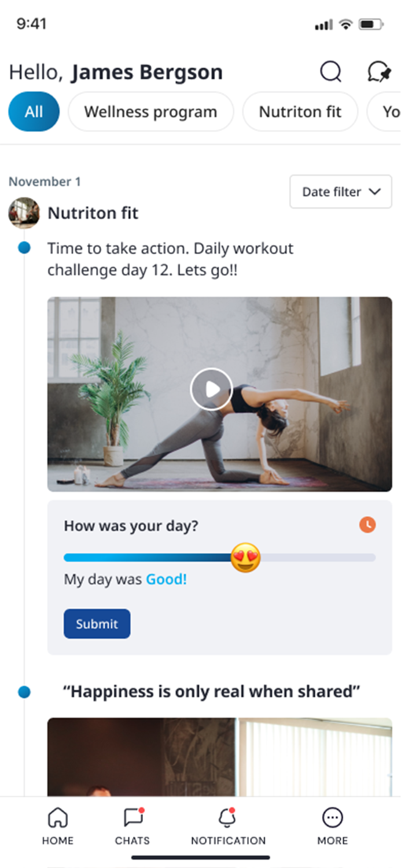Open the search magnifier icon
Viewport: 401px width, 868px height.
(x=330, y=72)
